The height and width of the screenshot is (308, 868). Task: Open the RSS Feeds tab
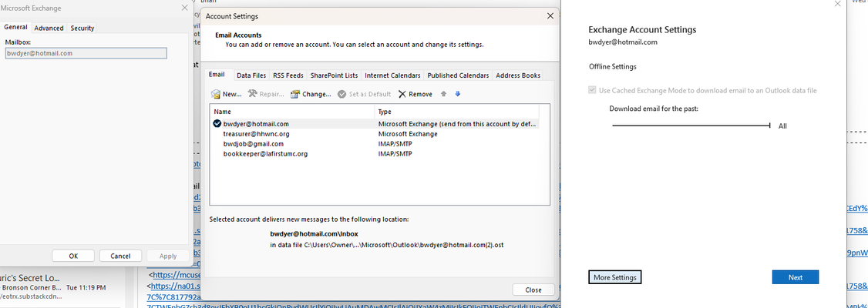pyautogui.click(x=288, y=75)
